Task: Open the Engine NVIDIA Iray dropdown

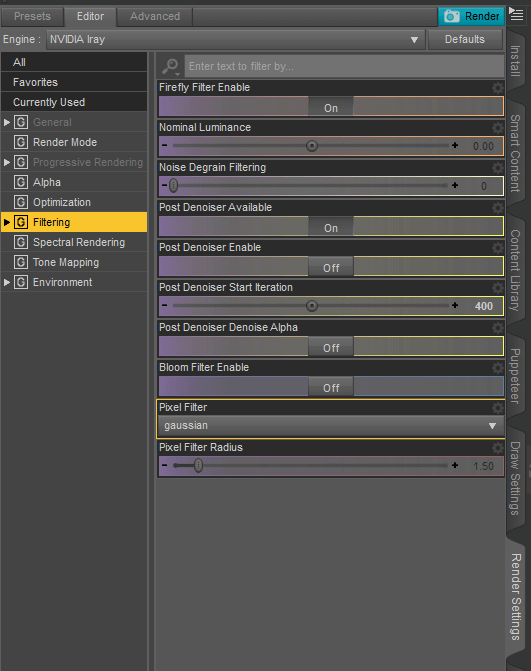Action: [235, 39]
